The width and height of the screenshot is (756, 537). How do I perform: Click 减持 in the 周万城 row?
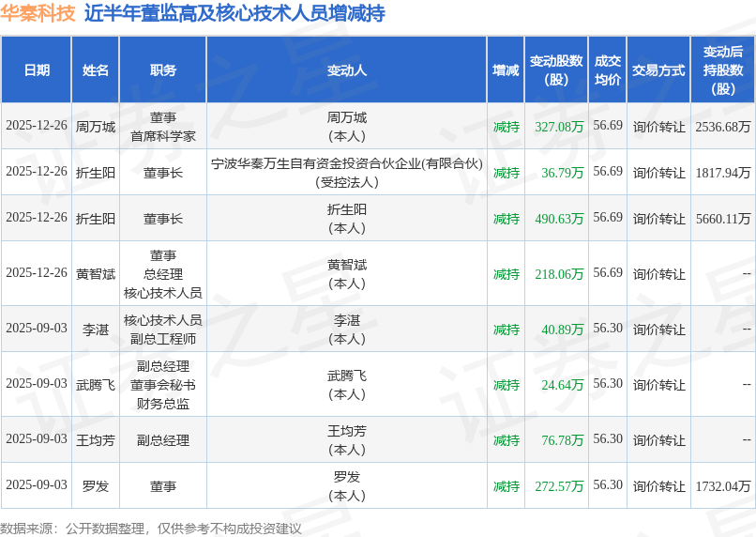(x=507, y=127)
